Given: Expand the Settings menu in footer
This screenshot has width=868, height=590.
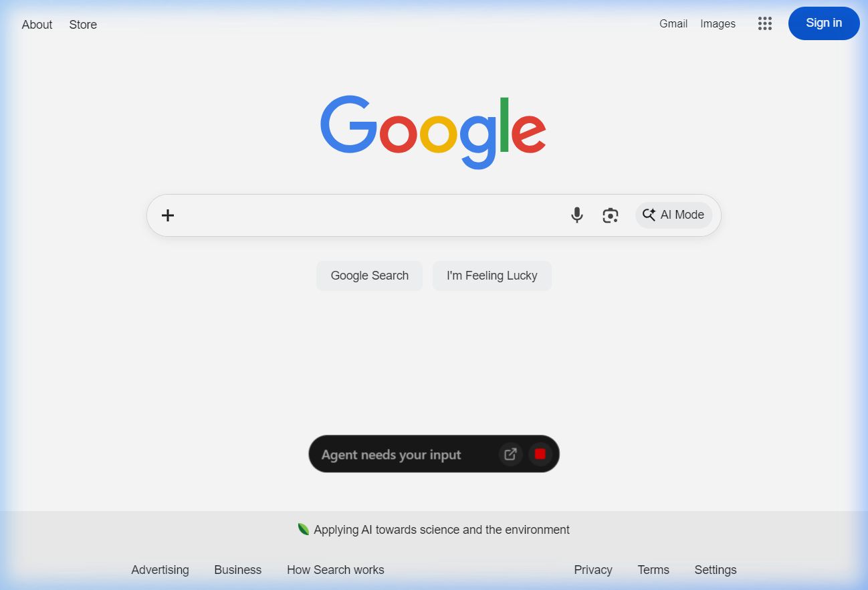Looking at the screenshot, I should tap(715, 570).
